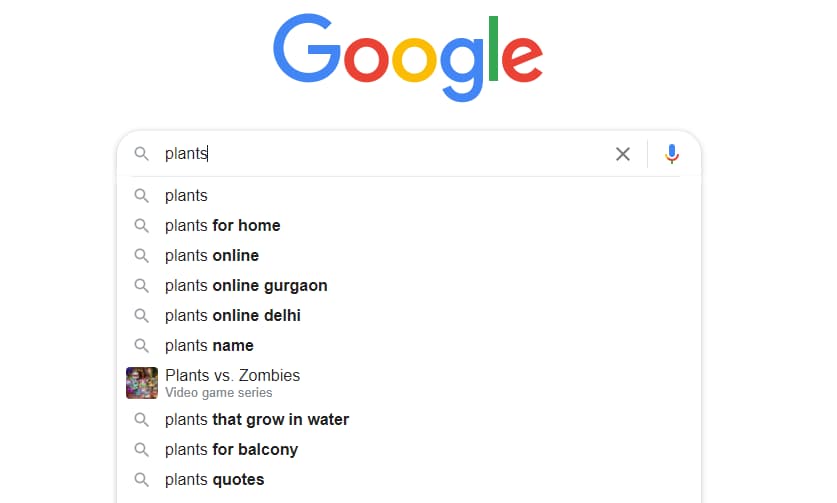Screen dimensions: 837x503
Task: Focus the search text field containing 'plants'
Action: pyautogui.click(x=384, y=154)
